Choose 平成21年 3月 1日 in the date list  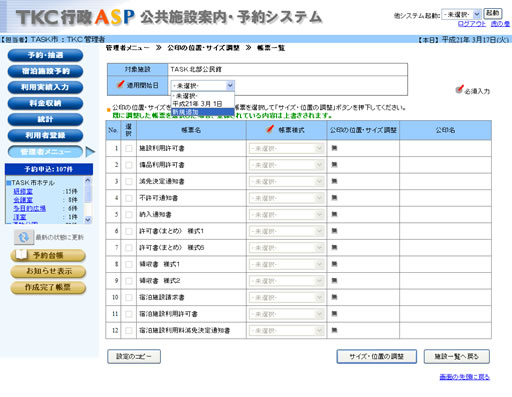tap(203, 104)
